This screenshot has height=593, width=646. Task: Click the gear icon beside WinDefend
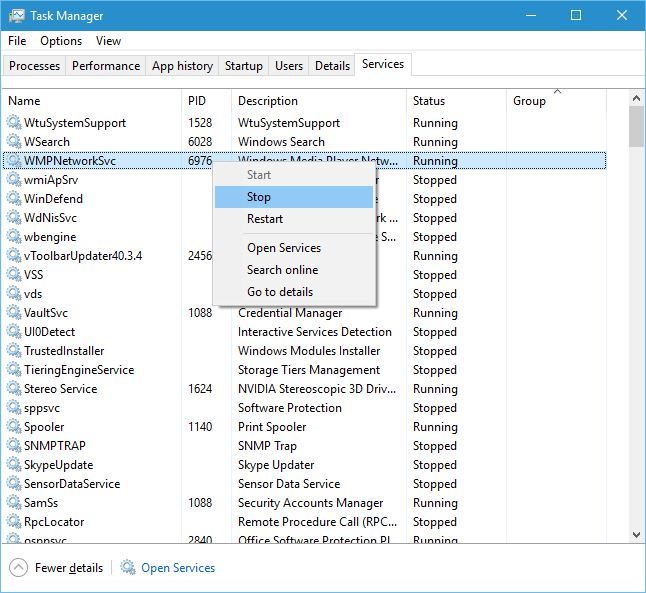14,198
